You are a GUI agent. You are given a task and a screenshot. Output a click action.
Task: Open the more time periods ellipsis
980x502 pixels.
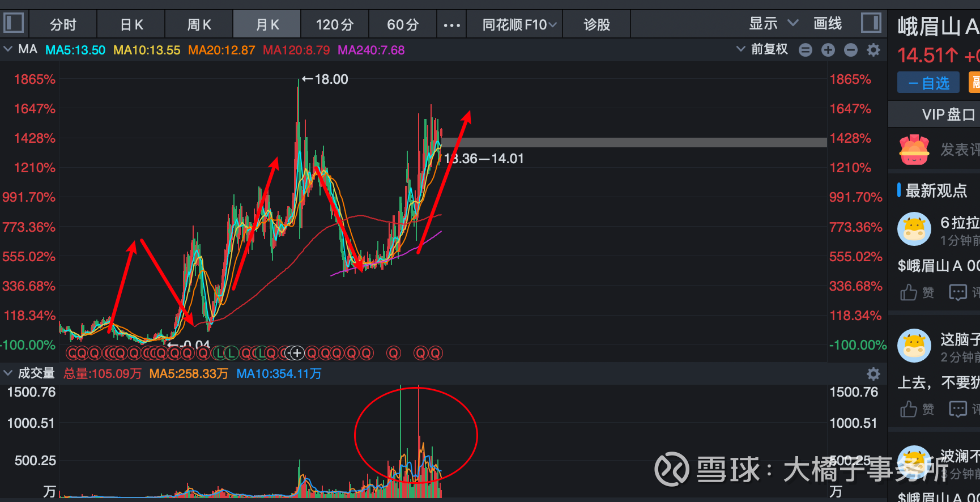click(451, 25)
